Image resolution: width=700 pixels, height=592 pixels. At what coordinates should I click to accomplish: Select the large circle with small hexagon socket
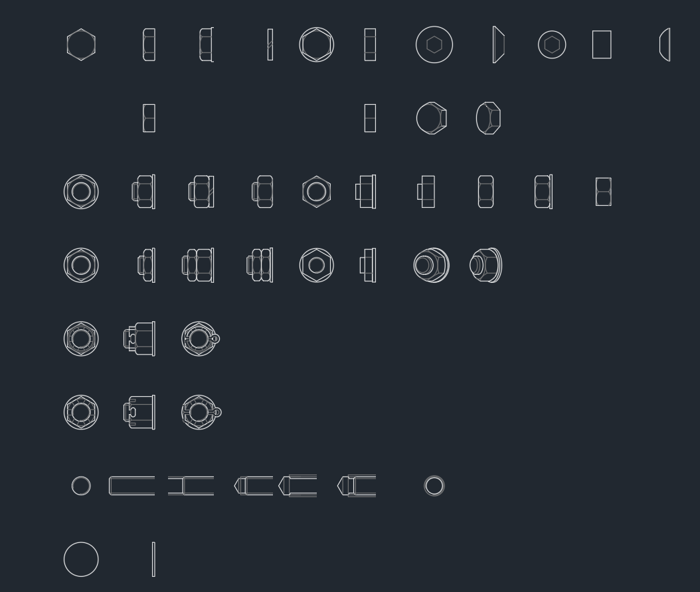pyautogui.click(x=434, y=44)
